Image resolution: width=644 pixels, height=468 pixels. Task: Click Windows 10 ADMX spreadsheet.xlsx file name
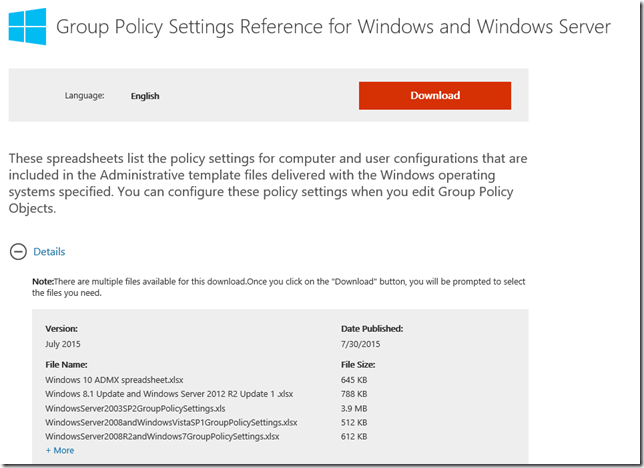point(114,380)
